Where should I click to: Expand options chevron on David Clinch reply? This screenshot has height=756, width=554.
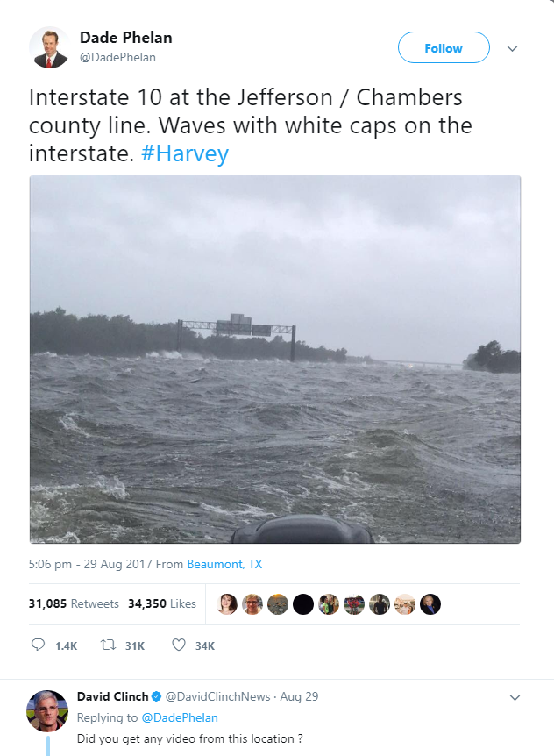click(515, 697)
